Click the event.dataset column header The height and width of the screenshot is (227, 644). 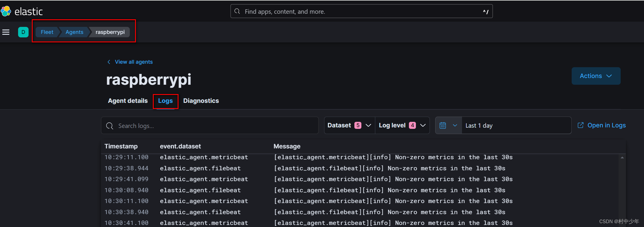(180, 146)
